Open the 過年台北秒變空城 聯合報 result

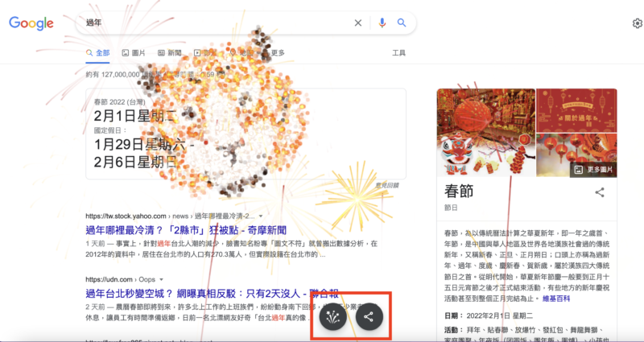point(213,294)
